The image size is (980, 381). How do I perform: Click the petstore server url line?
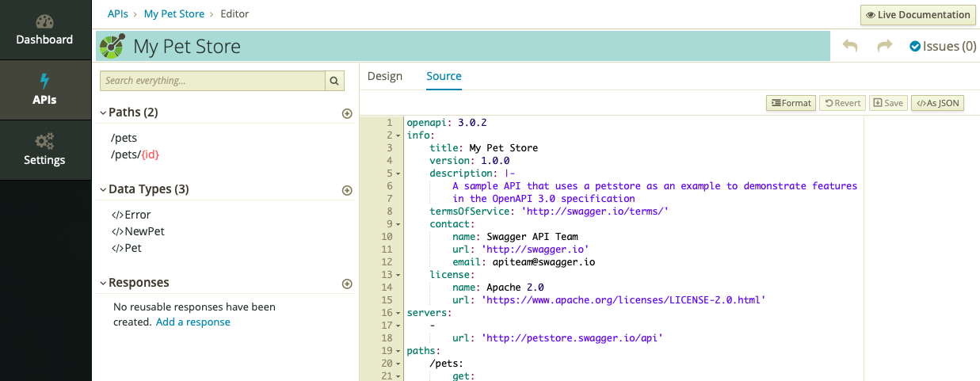(558, 338)
